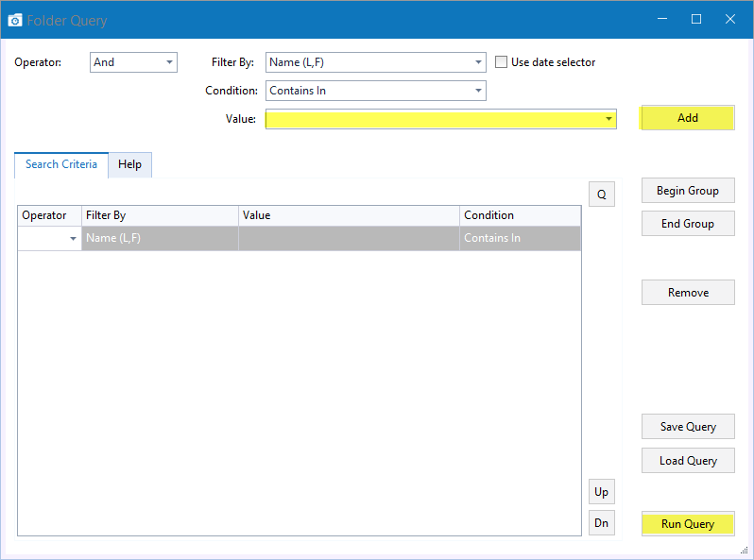Open the Filter By dropdown showing Name (L,F)
Viewport: 754px width, 560px height.
(x=375, y=62)
